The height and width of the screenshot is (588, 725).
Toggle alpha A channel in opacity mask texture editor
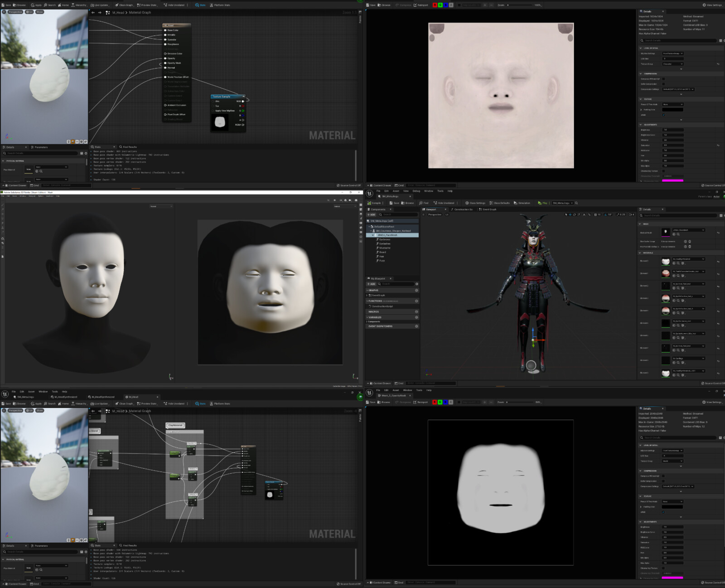pos(450,402)
